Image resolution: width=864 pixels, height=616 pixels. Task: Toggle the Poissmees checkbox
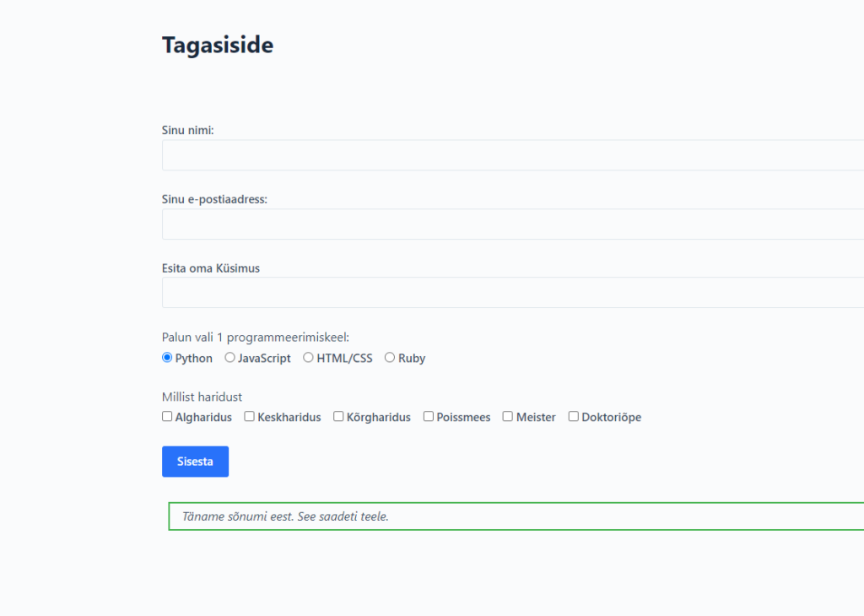tap(429, 417)
